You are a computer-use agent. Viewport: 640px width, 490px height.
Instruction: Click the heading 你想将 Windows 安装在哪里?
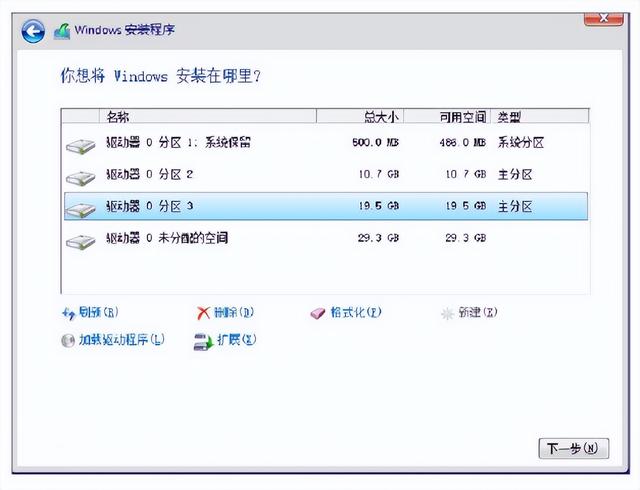[160, 76]
